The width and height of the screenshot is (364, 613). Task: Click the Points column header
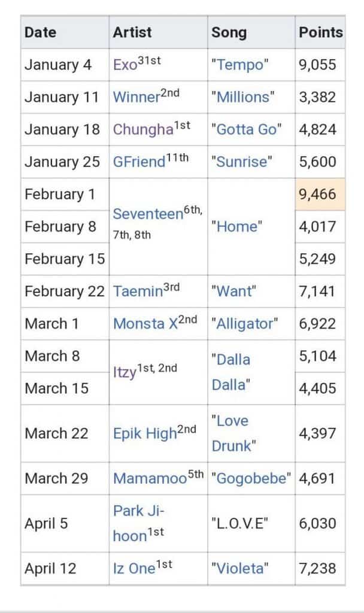click(x=320, y=33)
